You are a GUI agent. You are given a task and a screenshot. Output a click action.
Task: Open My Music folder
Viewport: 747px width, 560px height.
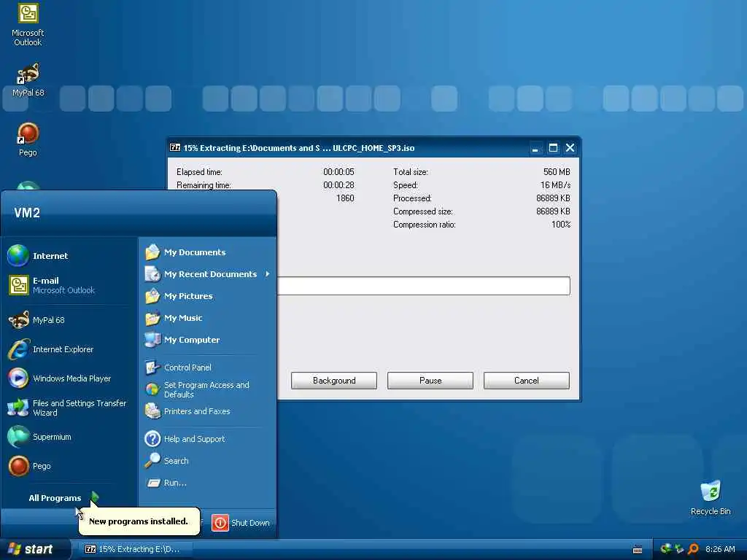[x=207, y=318]
